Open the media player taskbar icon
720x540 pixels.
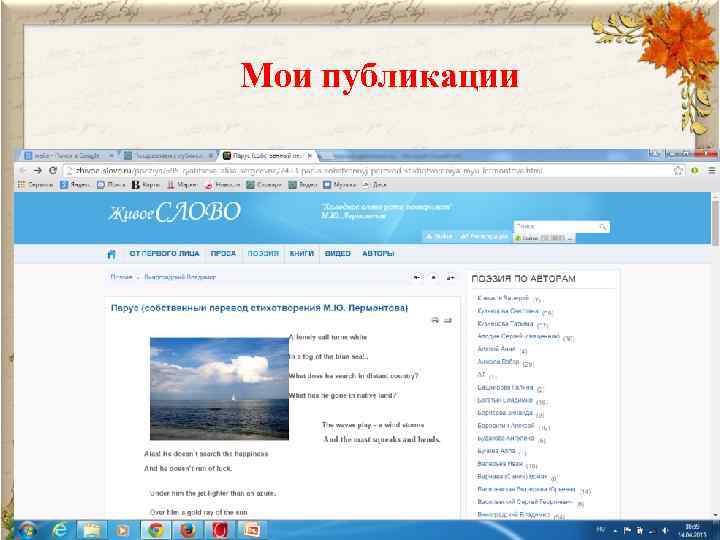pyautogui.click(x=122, y=530)
